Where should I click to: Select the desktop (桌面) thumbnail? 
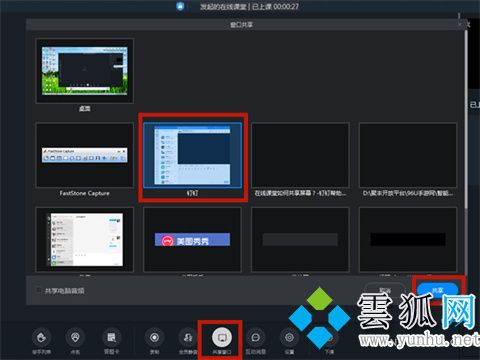[84, 71]
